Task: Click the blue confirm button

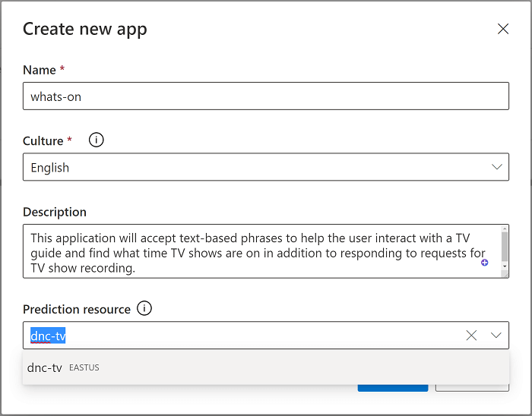Action: [x=393, y=388]
